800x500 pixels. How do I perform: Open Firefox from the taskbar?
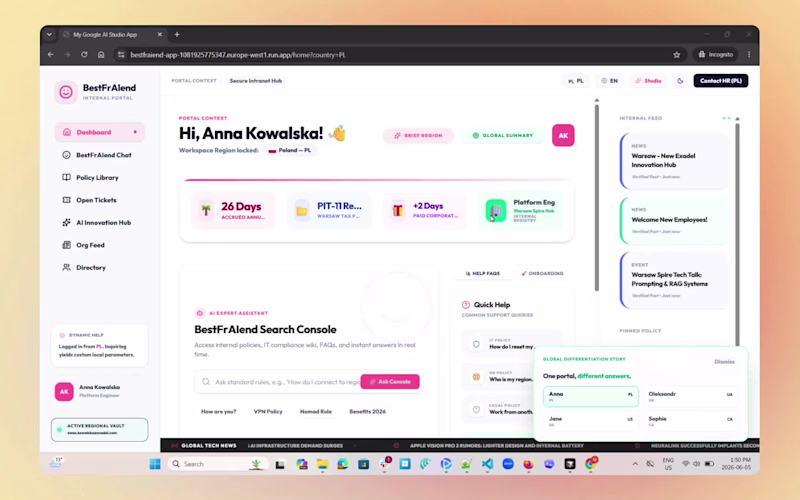pyautogui.click(x=529, y=464)
